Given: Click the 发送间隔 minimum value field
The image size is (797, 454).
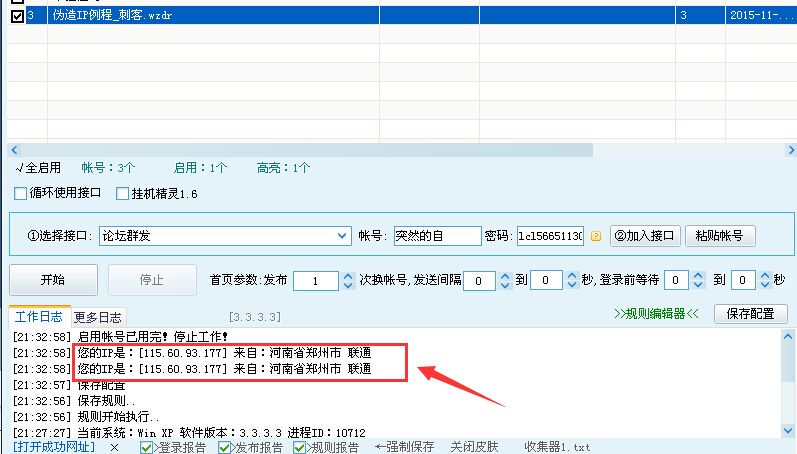Looking at the screenshot, I should coord(479,281).
